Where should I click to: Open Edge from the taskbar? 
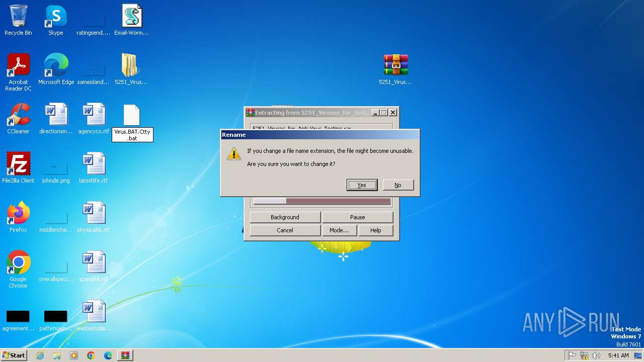click(x=108, y=355)
